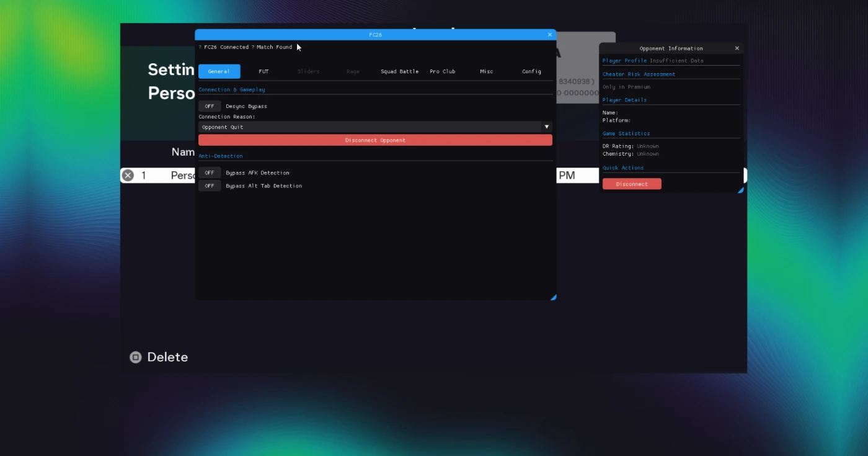Open the Squad Battle tab
The width and height of the screenshot is (868, 456).
click(x=399, y=71)
